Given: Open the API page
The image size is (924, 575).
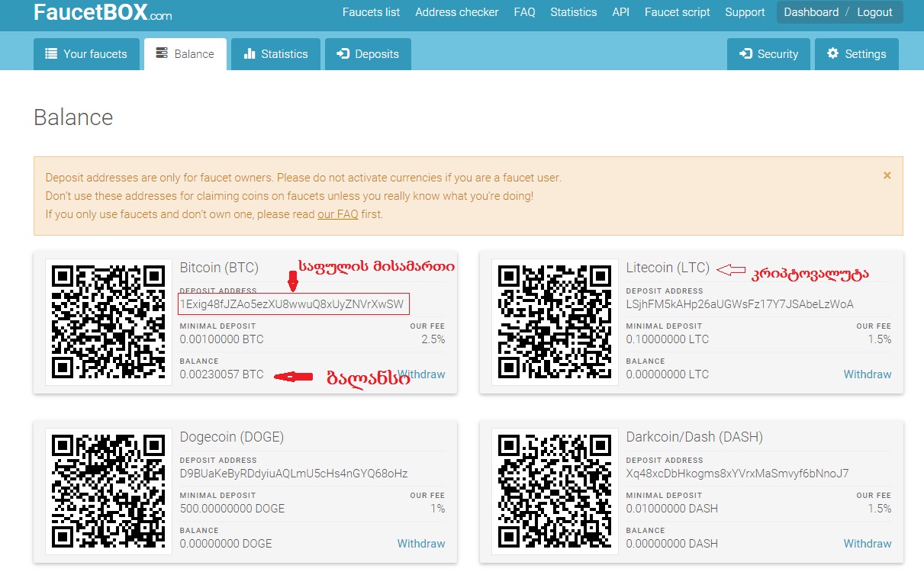Looking at the screenshot, I should pyautogui.click(x=620, y=12).
